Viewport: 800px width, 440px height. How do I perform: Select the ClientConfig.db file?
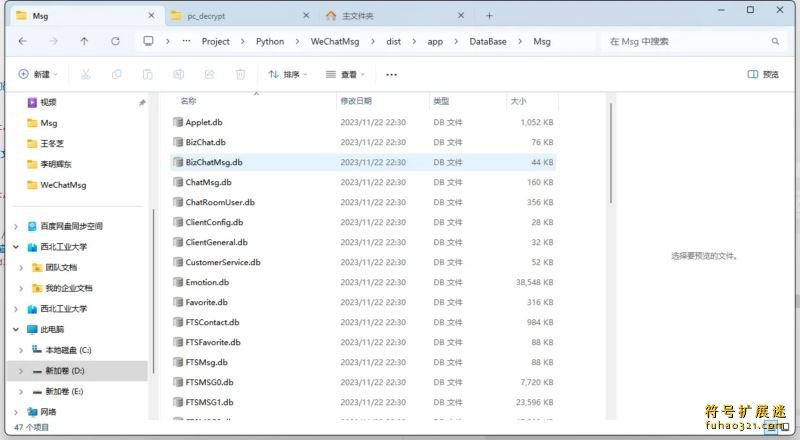tap(363, 222)
